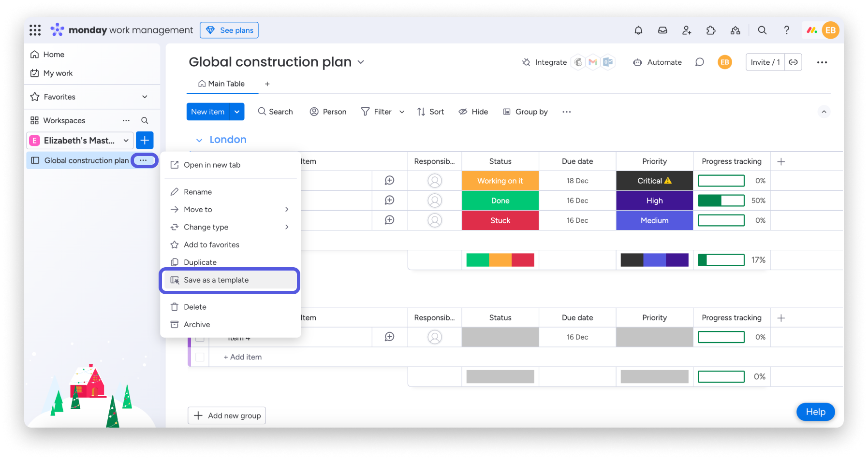Click + Add item row
868x459 pixels.
tap(242, 357)
